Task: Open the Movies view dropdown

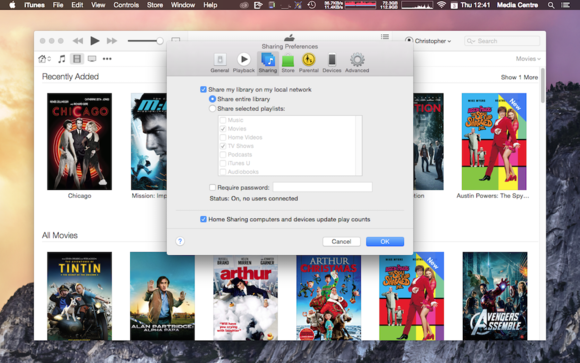Action: [x=528, y=59]
